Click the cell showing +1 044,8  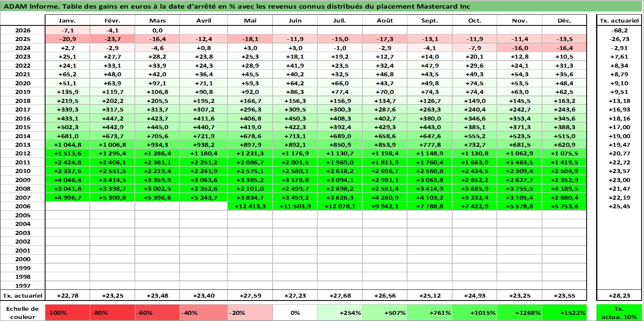click(x=67, y=145)
